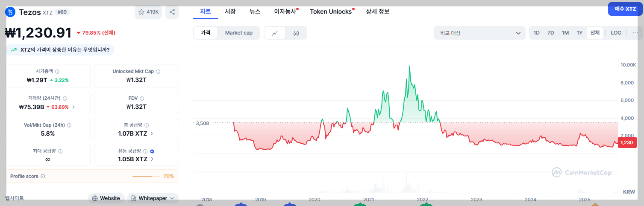Switch to the candlestick chart icon
The width and height of the screenshot is (644, 206).
(x=296, y=33)
